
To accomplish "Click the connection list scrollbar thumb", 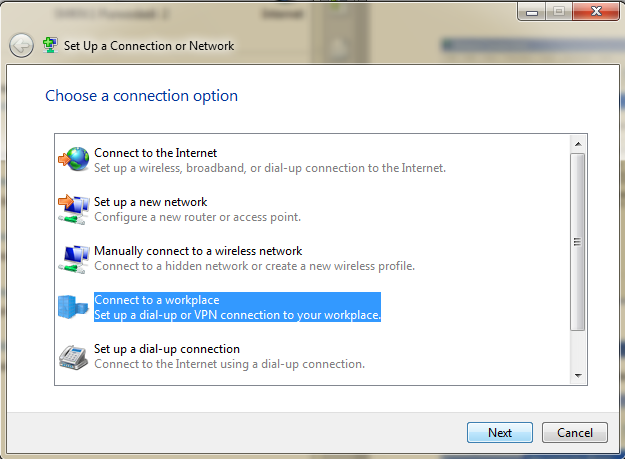I will (577, 240).
